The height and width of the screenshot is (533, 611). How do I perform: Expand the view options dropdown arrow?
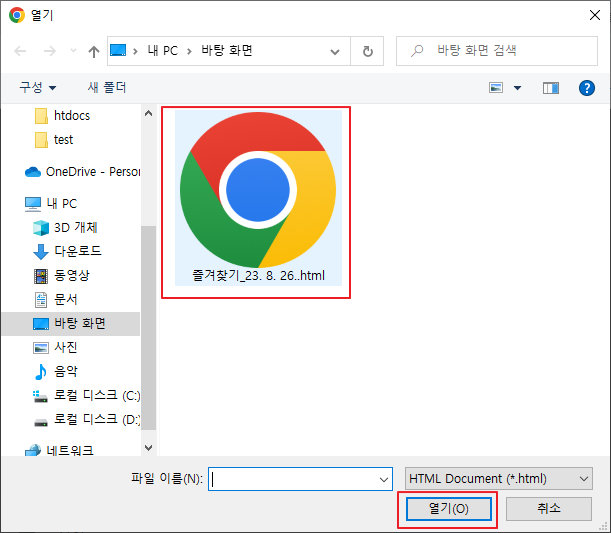(x=517, y=88)
